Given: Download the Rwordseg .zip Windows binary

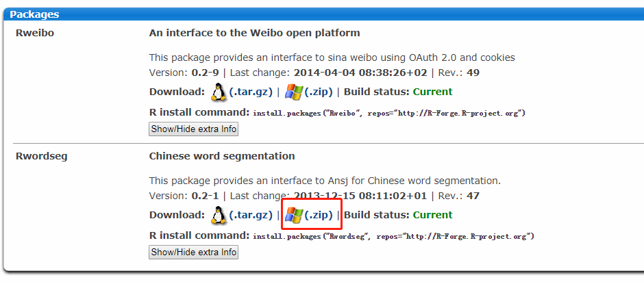Looking at the screenshot, I should pos(319,215).
